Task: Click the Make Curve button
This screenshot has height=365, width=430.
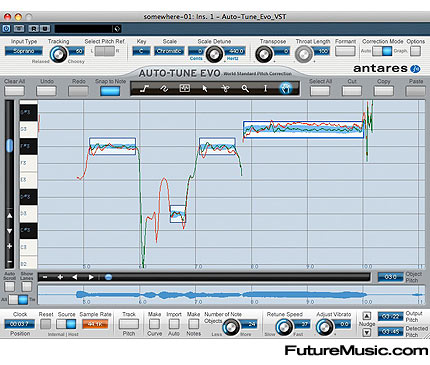Action: [154, 324]
